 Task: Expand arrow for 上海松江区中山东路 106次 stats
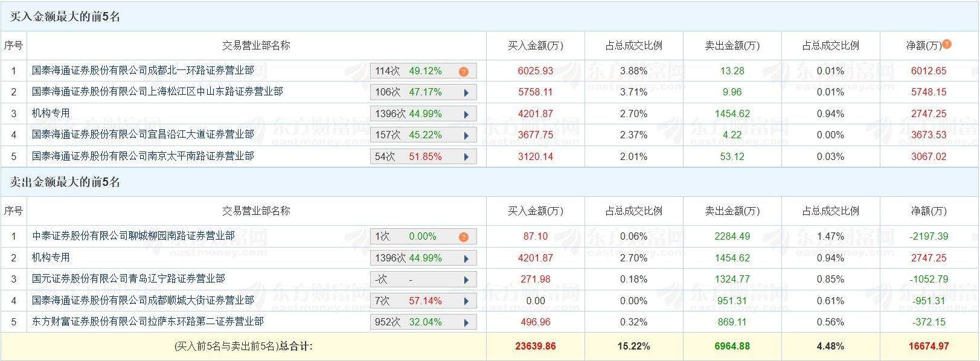tap(466, 93)
